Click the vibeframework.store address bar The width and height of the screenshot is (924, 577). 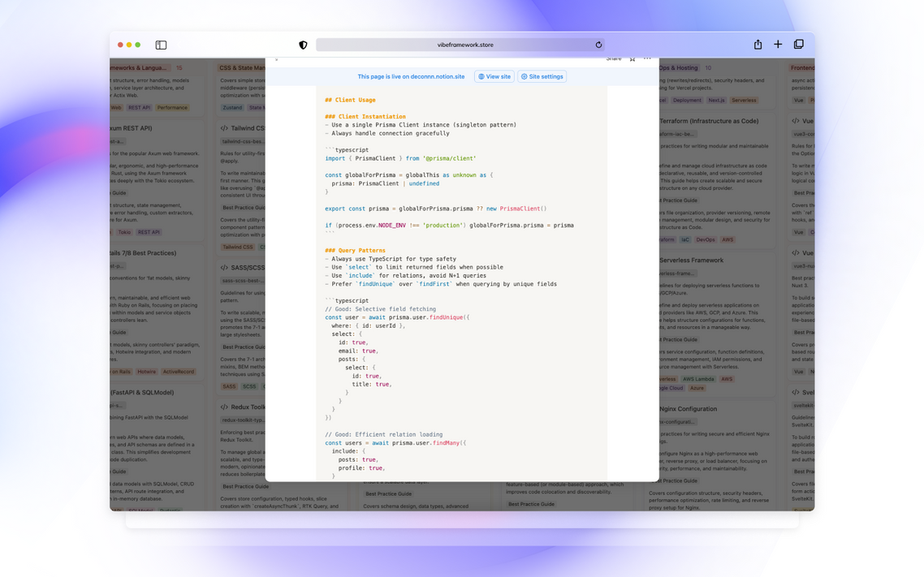(460, 45)
